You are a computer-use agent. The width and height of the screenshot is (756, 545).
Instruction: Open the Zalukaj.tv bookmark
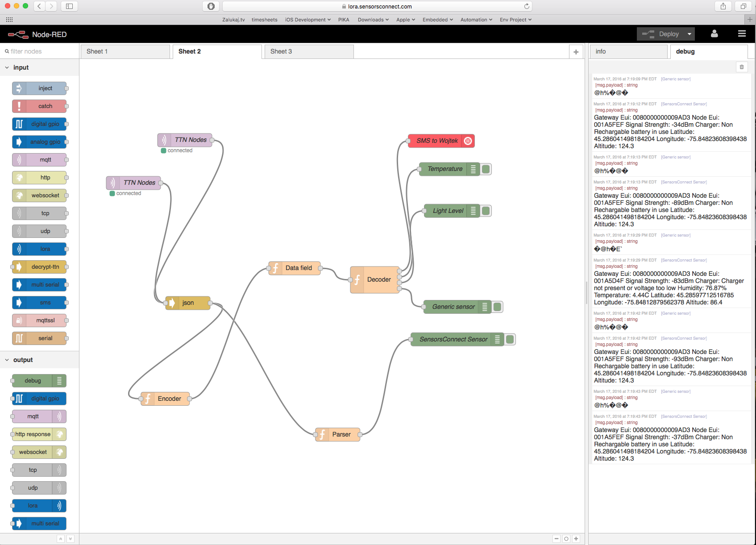point(233,20)
